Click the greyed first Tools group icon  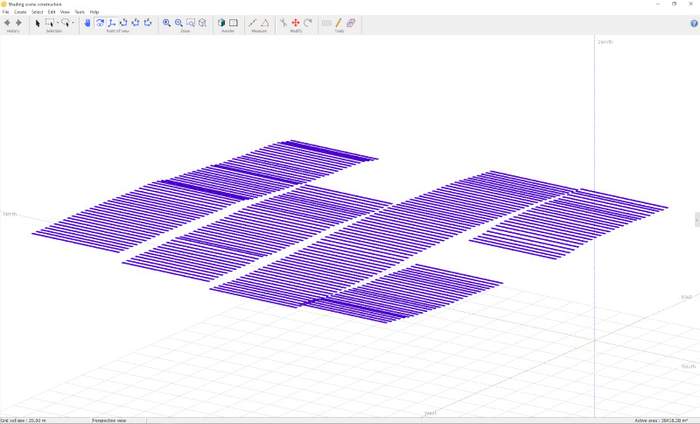coord(326,23)
